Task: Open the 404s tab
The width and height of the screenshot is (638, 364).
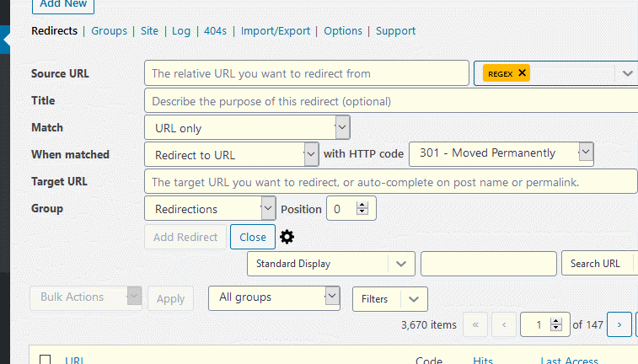Action: point(215,31)
